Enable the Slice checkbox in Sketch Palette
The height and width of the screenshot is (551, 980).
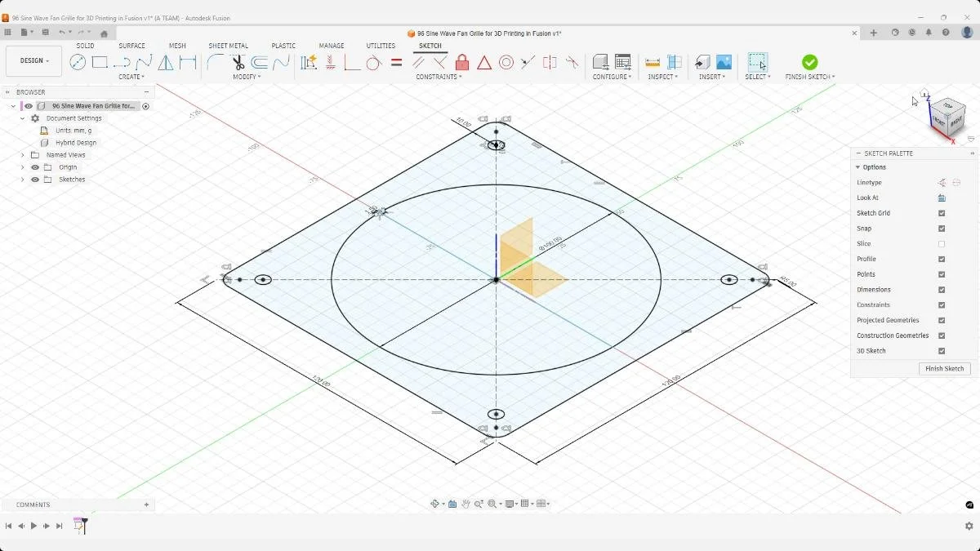941,243
